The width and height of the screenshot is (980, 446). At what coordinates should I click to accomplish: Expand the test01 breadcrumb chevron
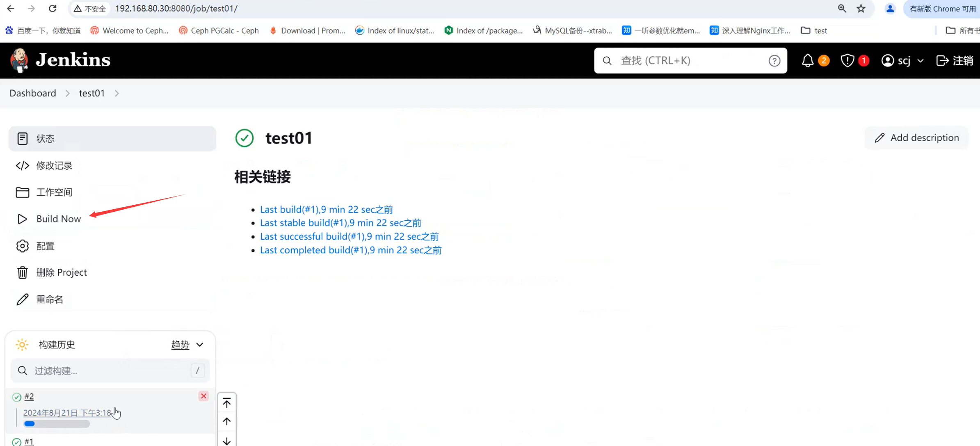pos(117,94)
